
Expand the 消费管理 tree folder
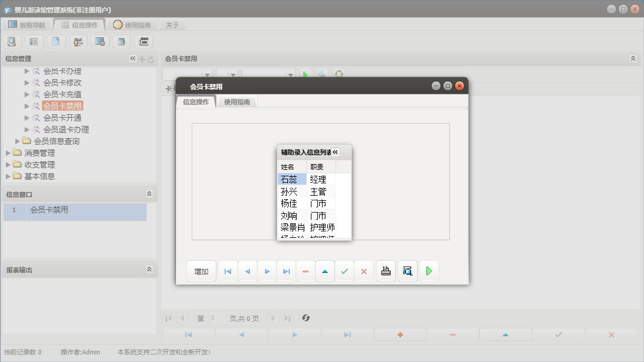[x=8, y=153]
